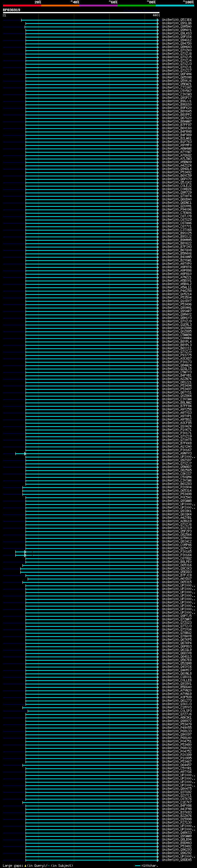The height and width of the screenshot is (868, 197).
Task: Click the 440 end position marker
Action: [x=155, y=15]
